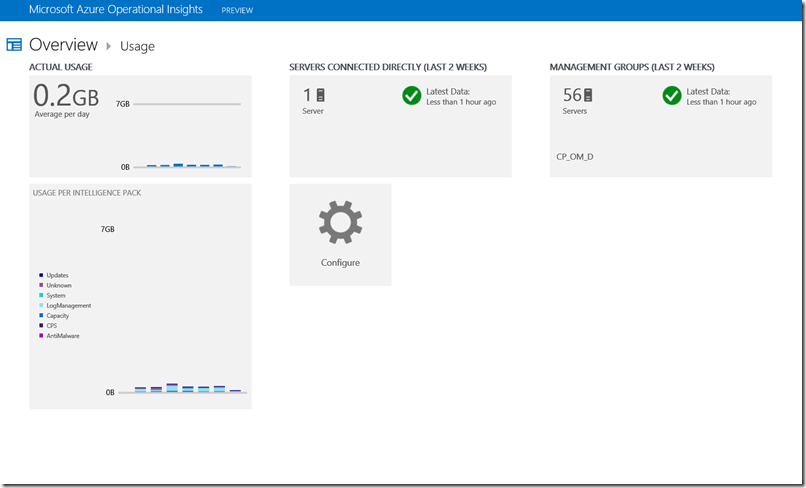Click the Configure label text

pos(340,263)
